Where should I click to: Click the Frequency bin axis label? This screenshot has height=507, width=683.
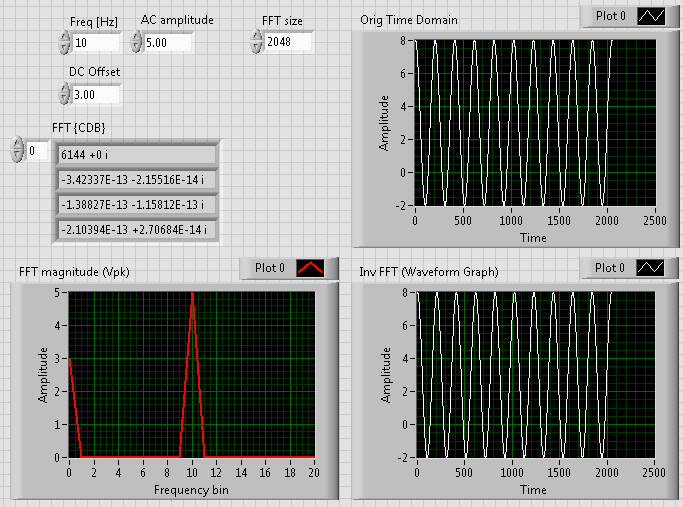coord(191,490)
